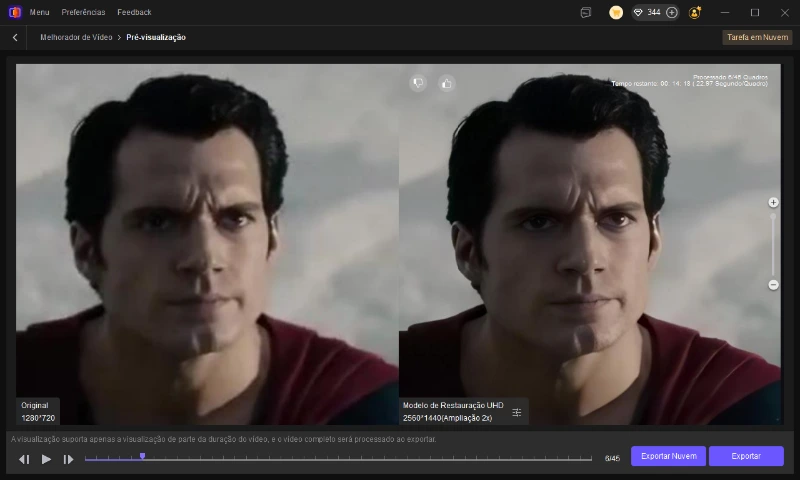800x480 pixels.
Task: Click the Pré-visualização breadcrumb
Action: [x=156, y=37]
